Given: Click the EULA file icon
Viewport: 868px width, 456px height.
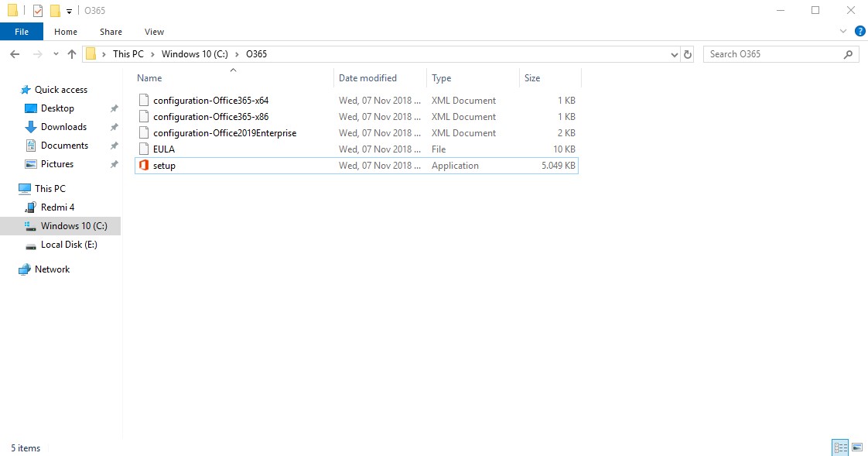Looking at the screenshot, I should [x=144, y=149].
